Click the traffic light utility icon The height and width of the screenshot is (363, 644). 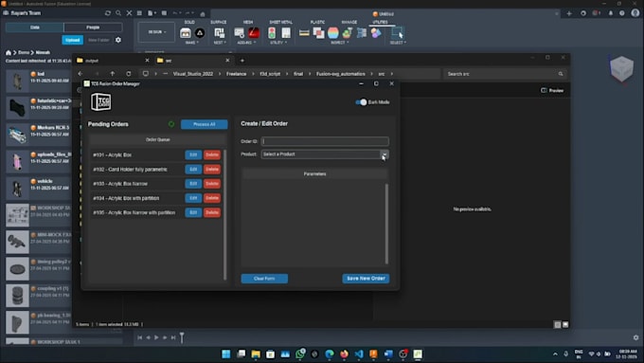pyautogui.click(x=272, y=33)
